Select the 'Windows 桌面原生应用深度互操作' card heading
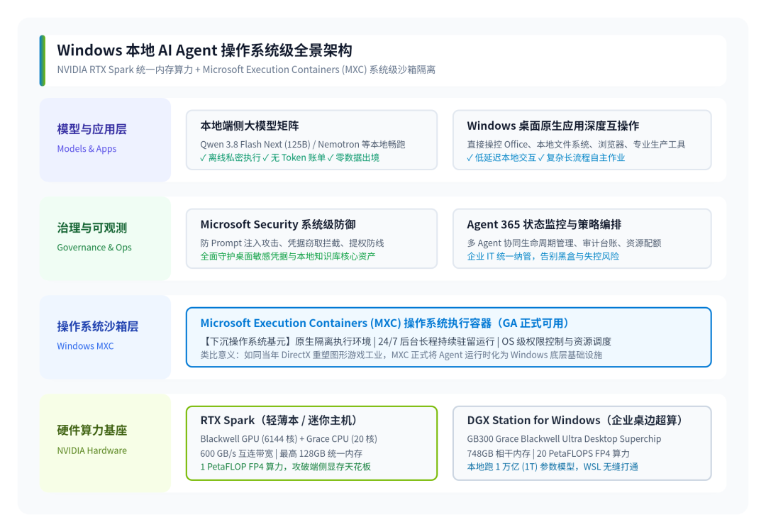 click(x=553, y=126)
